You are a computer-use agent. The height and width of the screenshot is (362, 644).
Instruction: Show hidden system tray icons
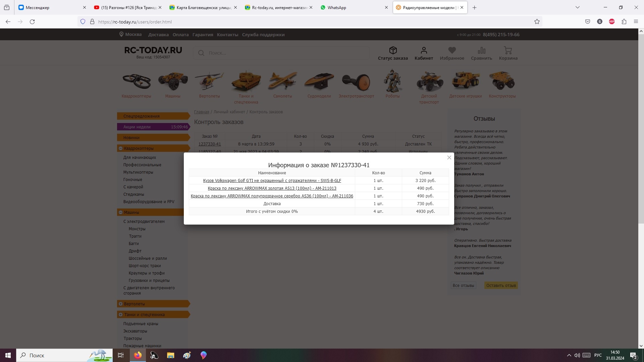pos(569,355)
